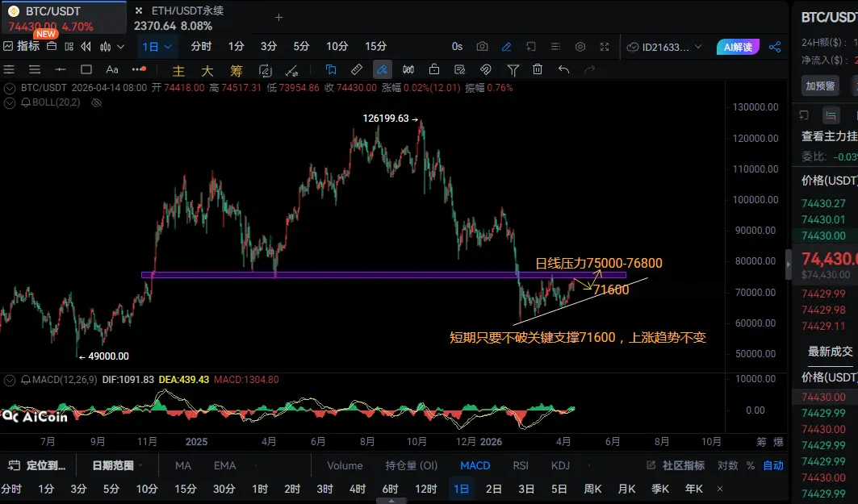Select the single horizontal line tool
The image size is (858, 504).
click(x=61, y=69)
